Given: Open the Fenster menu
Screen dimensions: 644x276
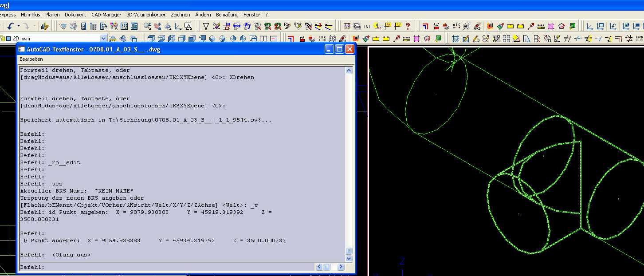Looking at the screenshot, I should pos(252,15).
